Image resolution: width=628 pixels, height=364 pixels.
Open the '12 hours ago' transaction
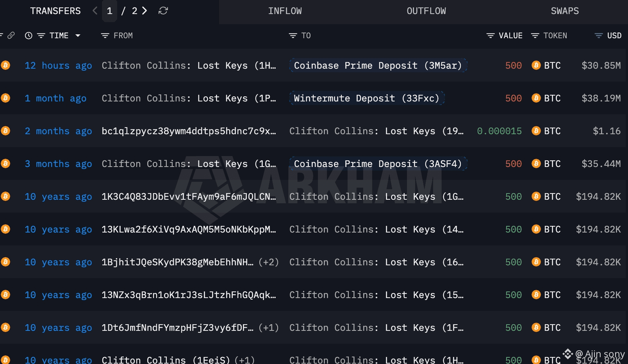pos(59,66)
